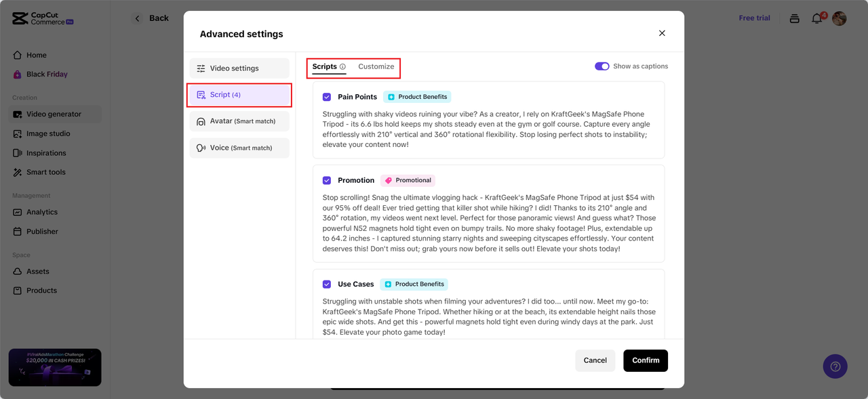Image resolution: width=868 pixels, height=399 pixels.
Task: Open the Video settings section
Action: (x=239, y=68)
